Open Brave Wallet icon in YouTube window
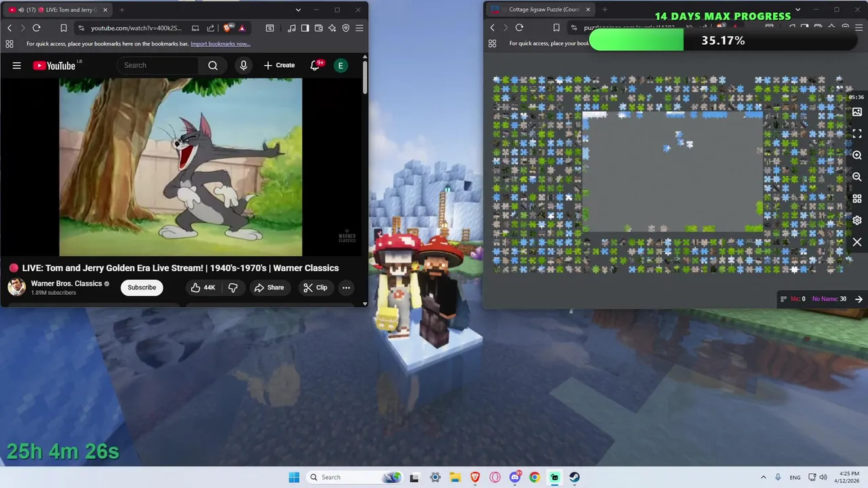This screenshot has width=868, height=488. pyautogui.click(x=319, y=28)
